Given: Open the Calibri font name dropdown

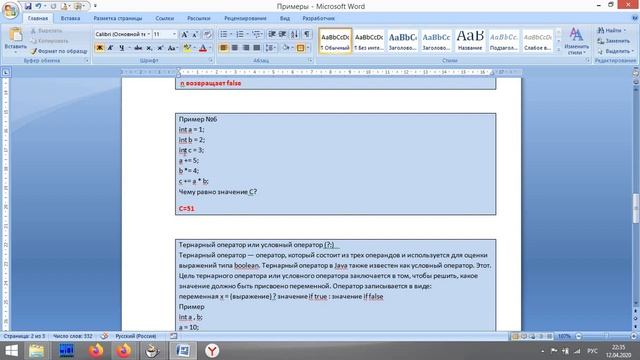Looking at the screenshot, I should pos(149,34).
